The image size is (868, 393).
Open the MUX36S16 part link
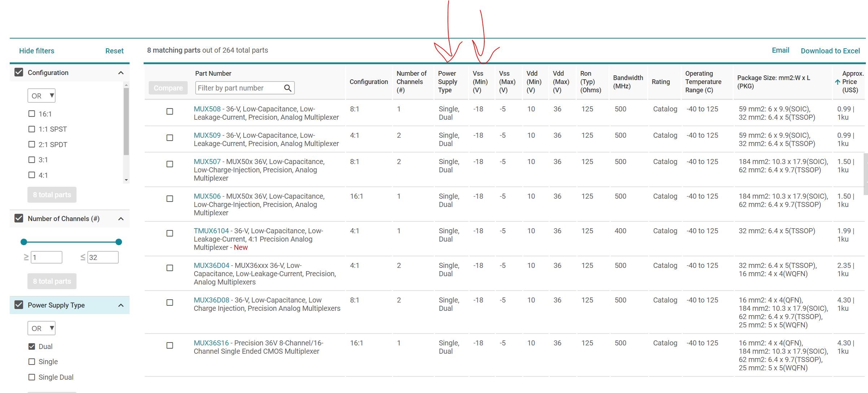click(211, 343)
